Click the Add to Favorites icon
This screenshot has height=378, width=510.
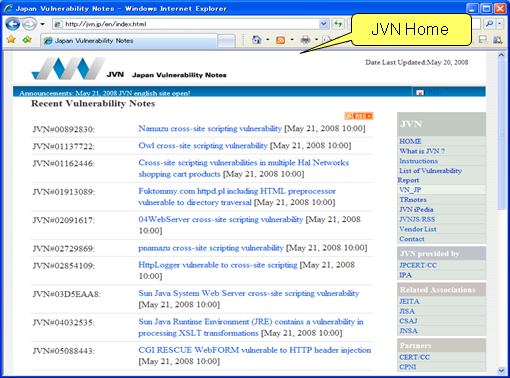click(x=27, y=40)
